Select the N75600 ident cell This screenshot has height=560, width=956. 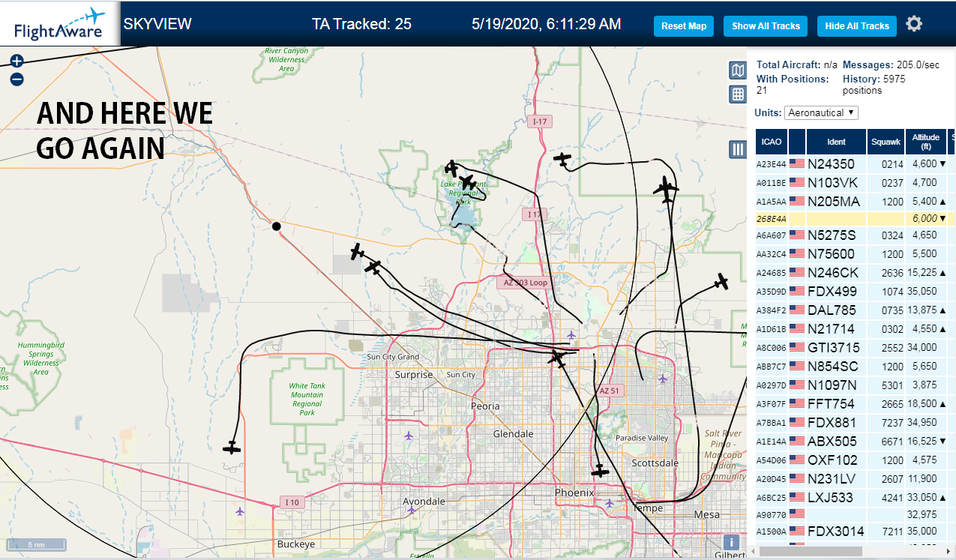click(836, 253)
